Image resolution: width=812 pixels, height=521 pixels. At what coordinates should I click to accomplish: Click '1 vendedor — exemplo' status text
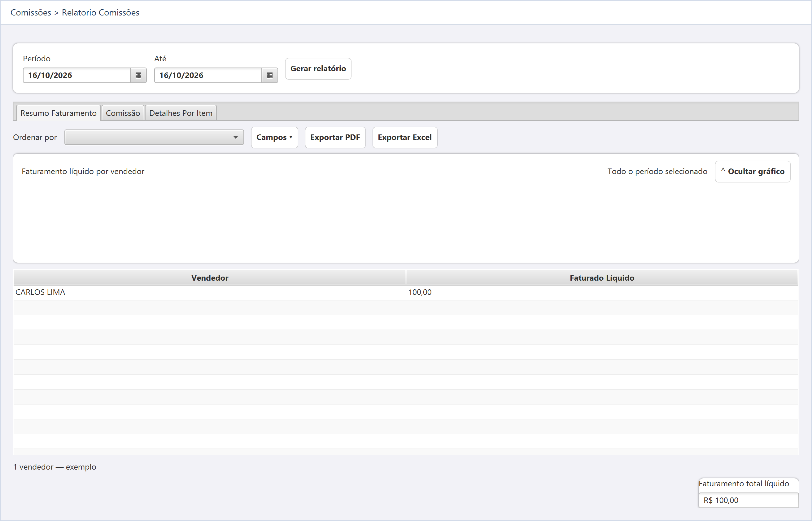(55, 467)
